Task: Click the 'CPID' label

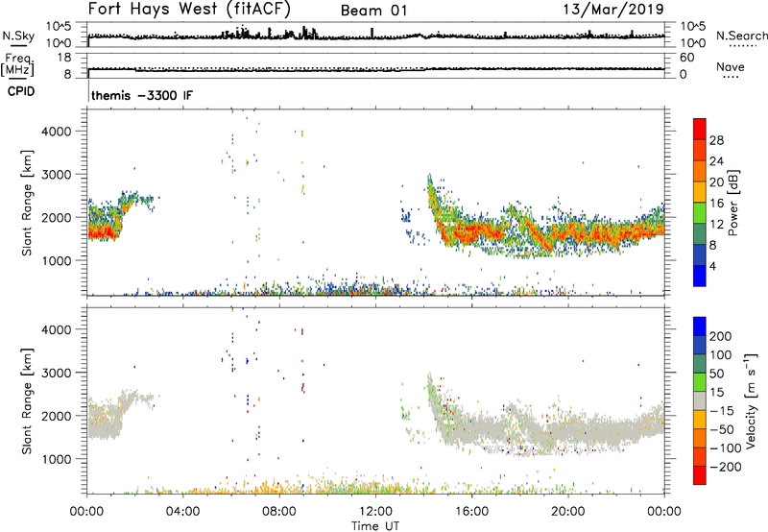Action: (21, 91)
